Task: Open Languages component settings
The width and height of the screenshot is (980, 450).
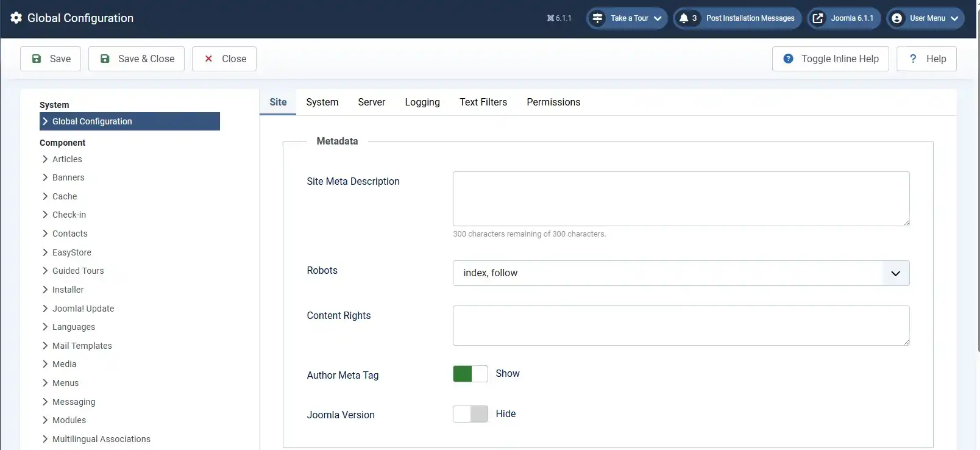Action: click(x=74, y=327)
